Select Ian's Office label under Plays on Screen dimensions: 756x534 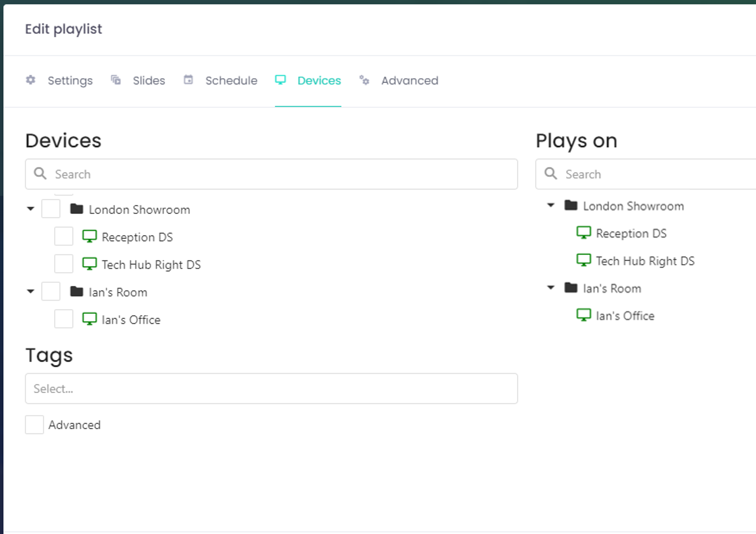point(625,316)
